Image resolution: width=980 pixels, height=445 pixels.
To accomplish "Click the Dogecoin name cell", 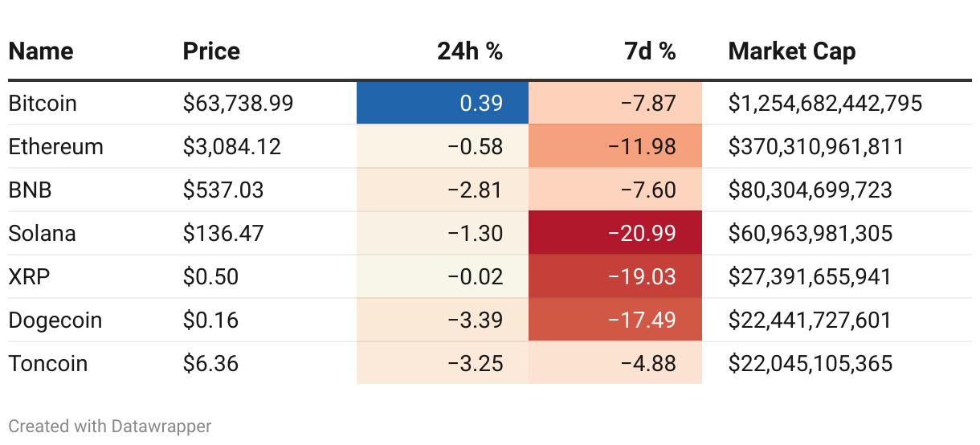I will click(x=55, y=320).
